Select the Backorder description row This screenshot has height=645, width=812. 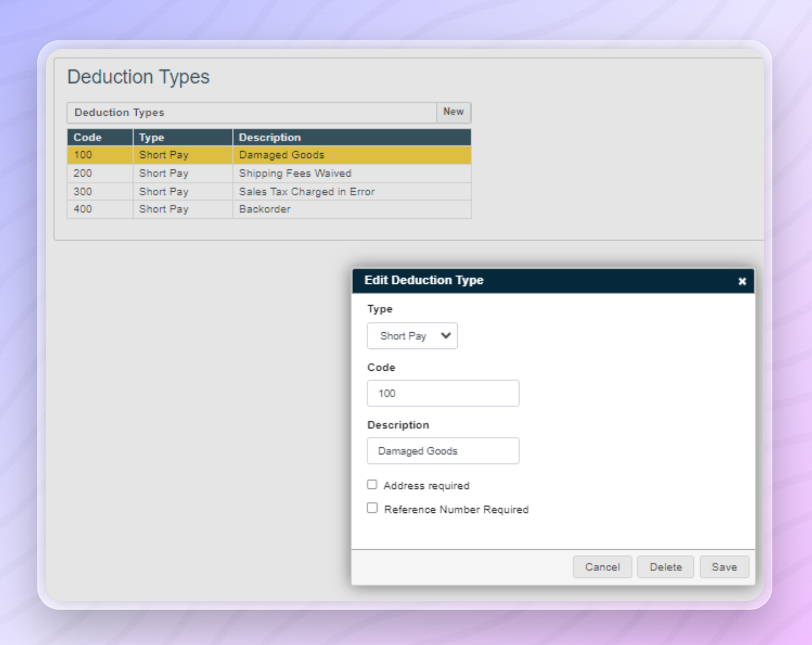(264, 209)
